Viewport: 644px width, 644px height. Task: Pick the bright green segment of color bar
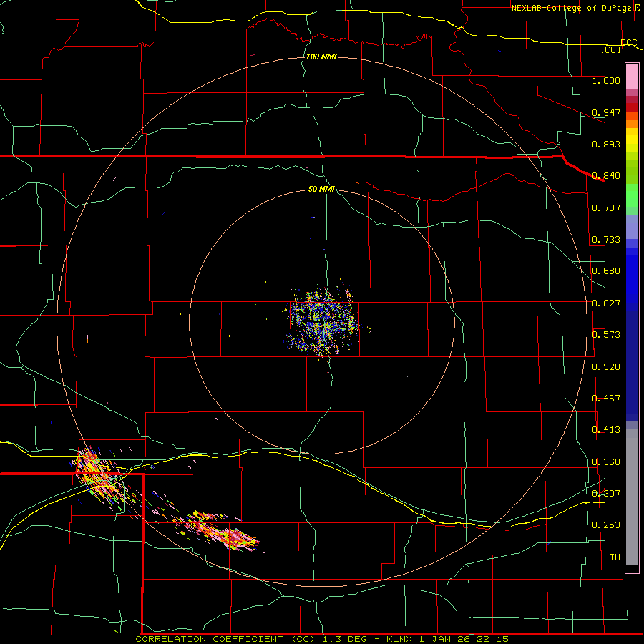632,195
